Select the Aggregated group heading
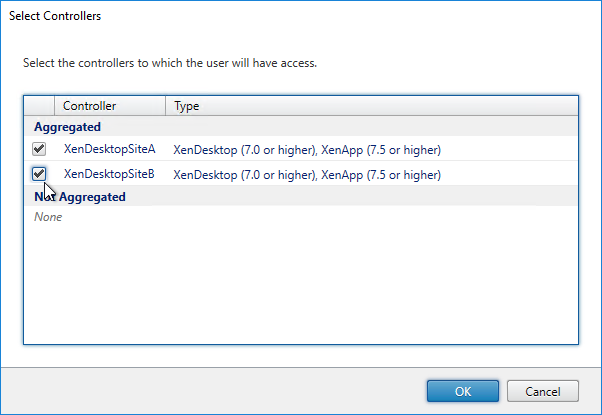Image resolution: width=602 pixels, height=415 pixels. pyautogui.click(x=67, y=127)
